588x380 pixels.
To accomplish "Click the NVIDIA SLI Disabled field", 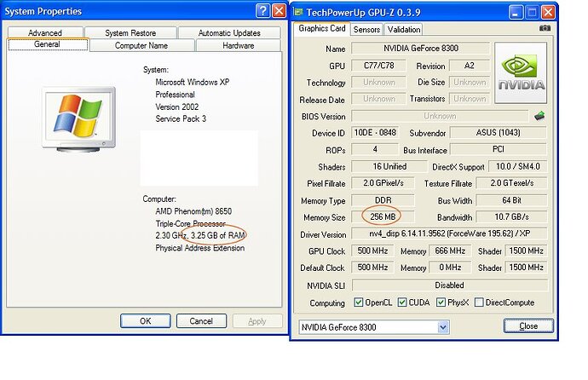I will pyautogui.click(x=450, y=285).
